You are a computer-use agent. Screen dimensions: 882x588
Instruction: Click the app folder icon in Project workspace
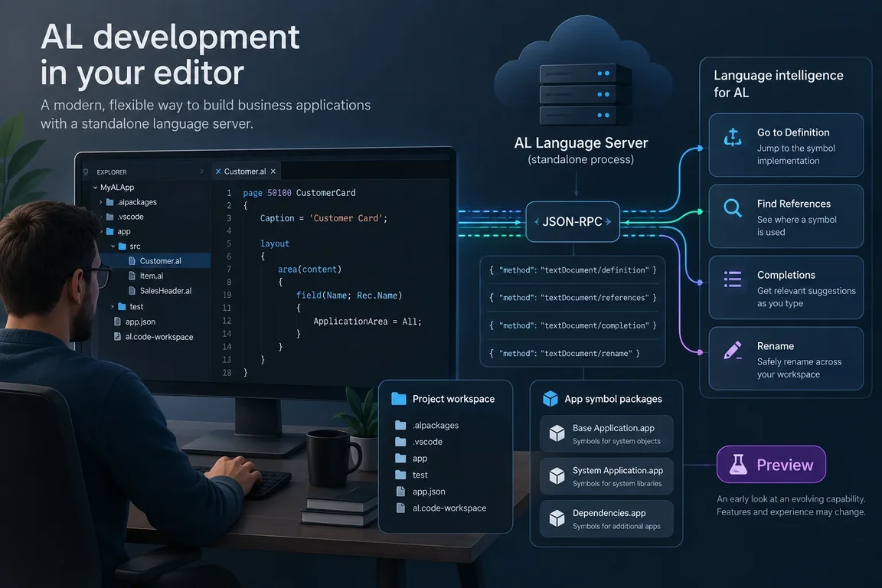coord(400,458)
